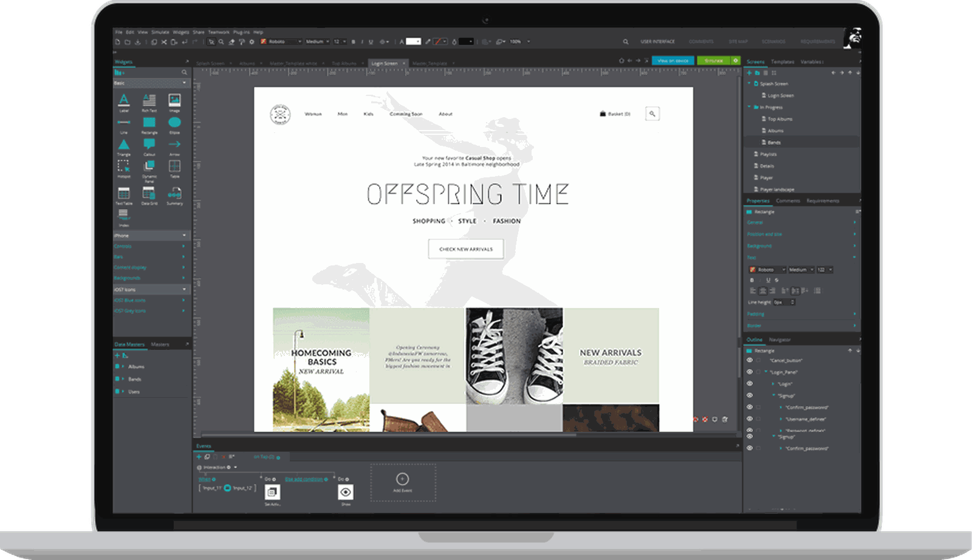The image size is (972, 560).
Task: Pick the Data Grid widget
Action: point(149,196)
